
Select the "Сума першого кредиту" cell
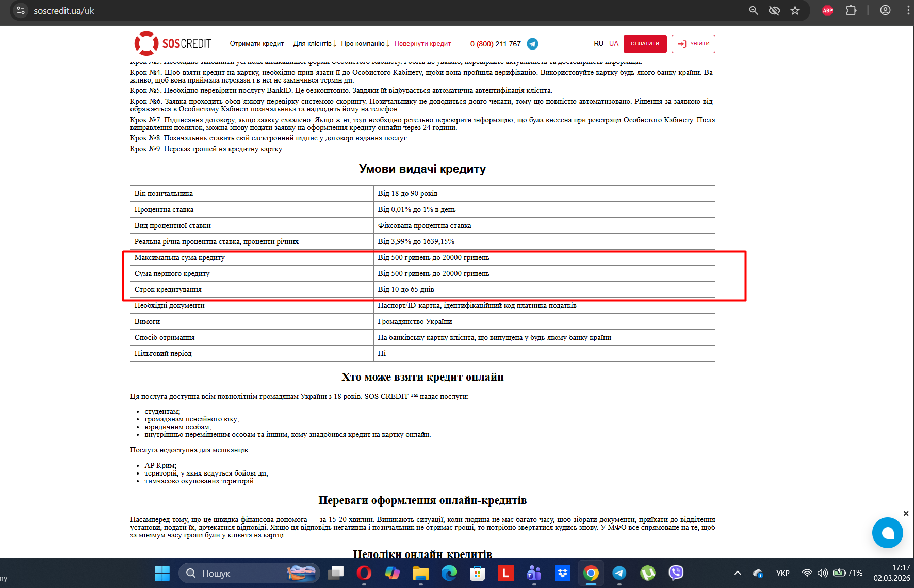point(252,273)
